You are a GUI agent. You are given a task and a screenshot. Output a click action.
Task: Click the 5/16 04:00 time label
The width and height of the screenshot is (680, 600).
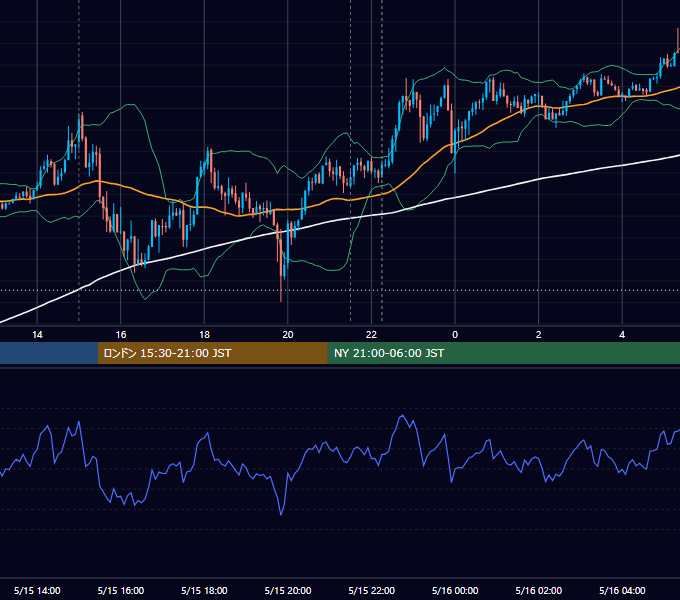point(622,590)
